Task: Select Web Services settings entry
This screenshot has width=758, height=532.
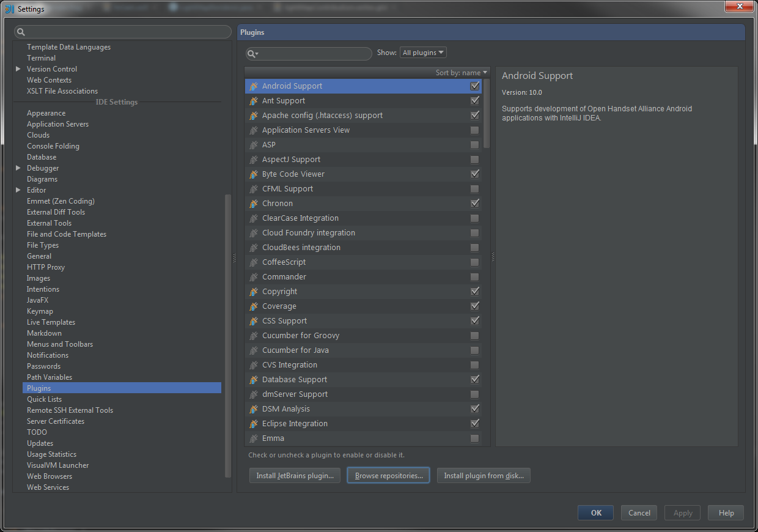Action: pyautogui.click(x=48, y=487)
